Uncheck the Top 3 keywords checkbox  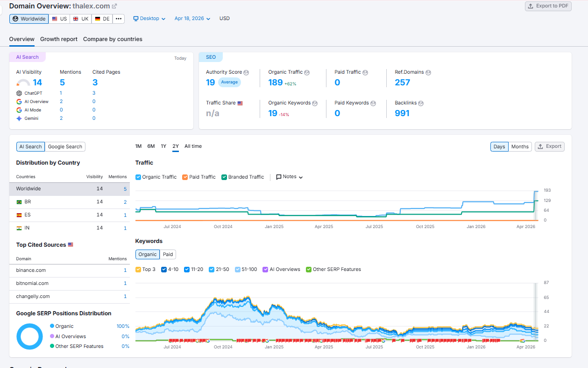[138, 270]
